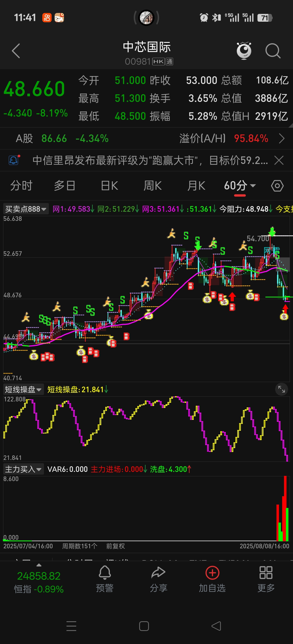Tap 总值H 2919亿 market cap

coord(254,116)
